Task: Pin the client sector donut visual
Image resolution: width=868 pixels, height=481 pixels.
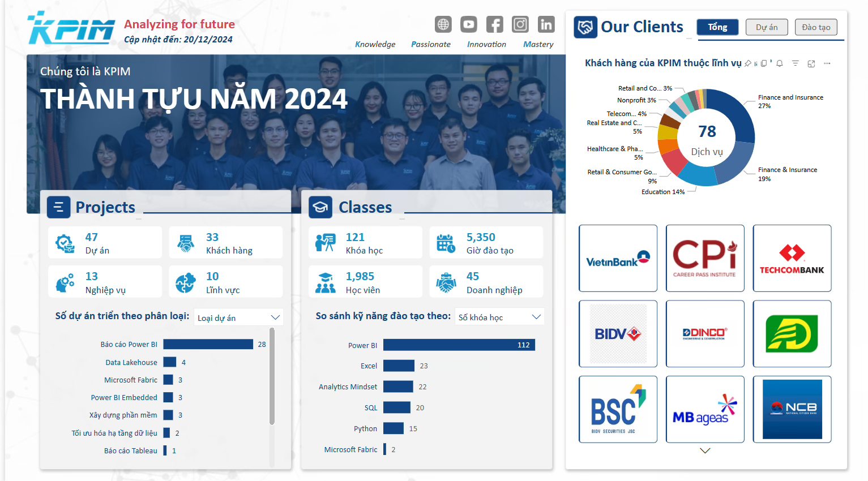Action: (x=748, y=63)
